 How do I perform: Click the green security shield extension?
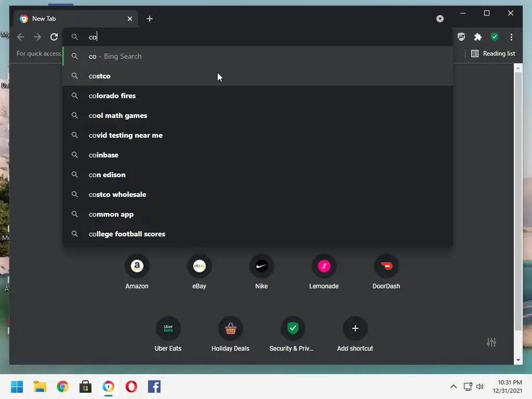point(495,37)
